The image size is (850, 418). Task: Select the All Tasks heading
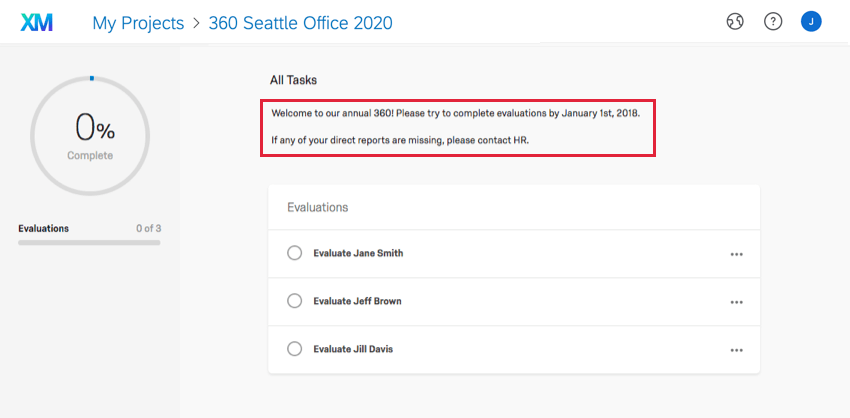click(293, 79)
